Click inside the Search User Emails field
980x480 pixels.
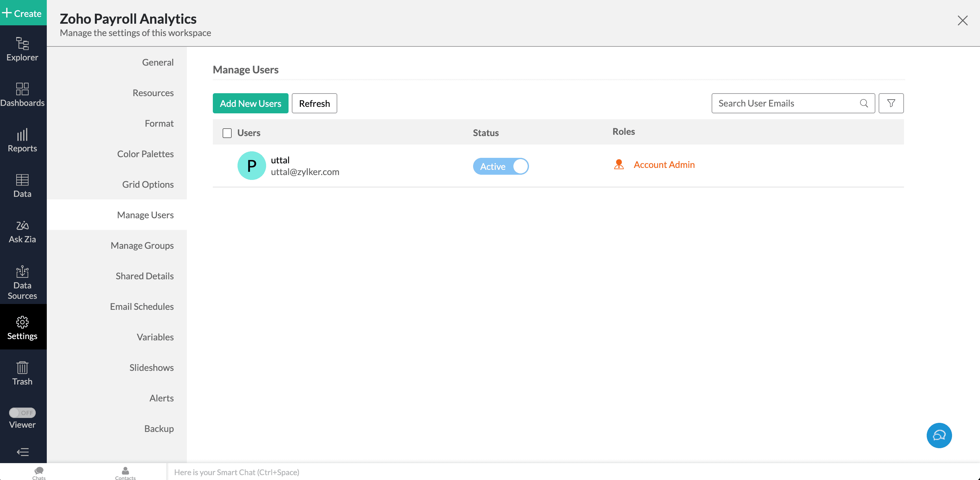(x=784, y=103)
